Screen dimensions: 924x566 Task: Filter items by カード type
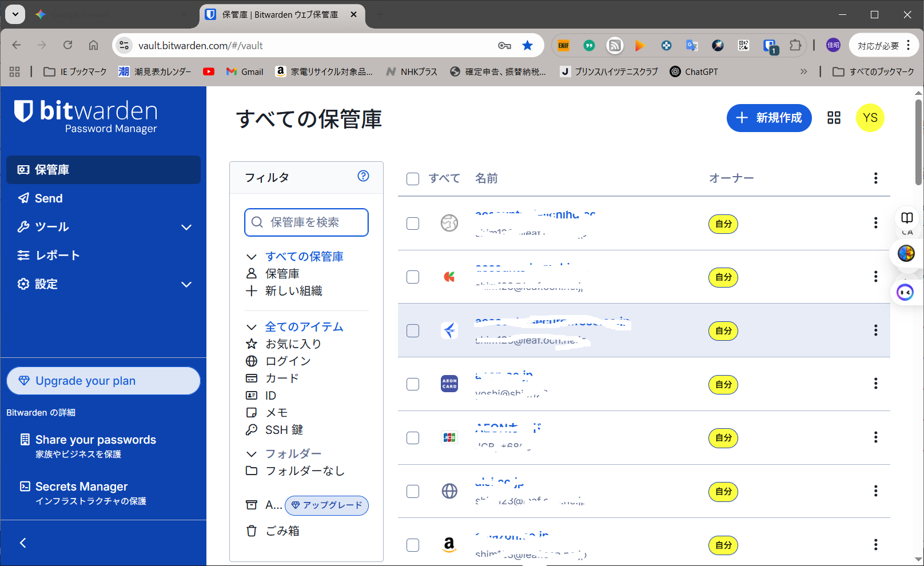(281, 378)
